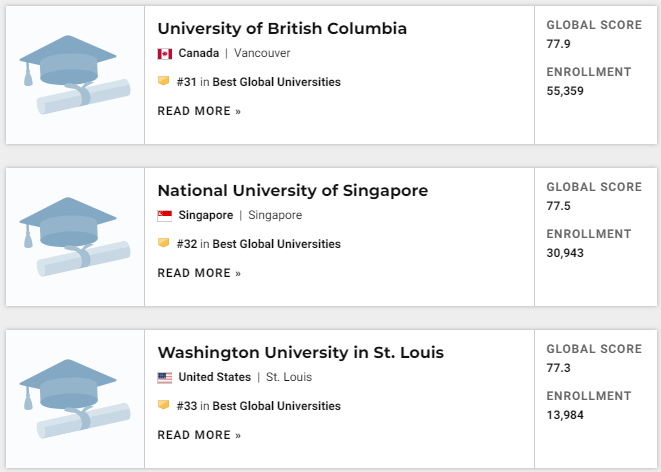Click the gold badge icon beside #33 ranking

click(164, 405)
